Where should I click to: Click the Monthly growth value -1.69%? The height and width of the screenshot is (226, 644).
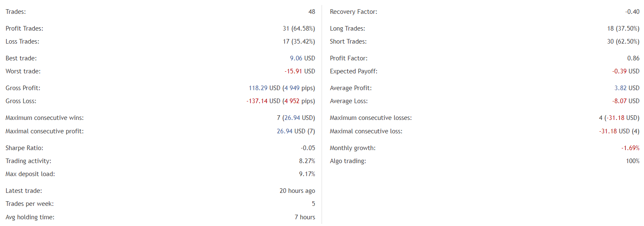630,148
